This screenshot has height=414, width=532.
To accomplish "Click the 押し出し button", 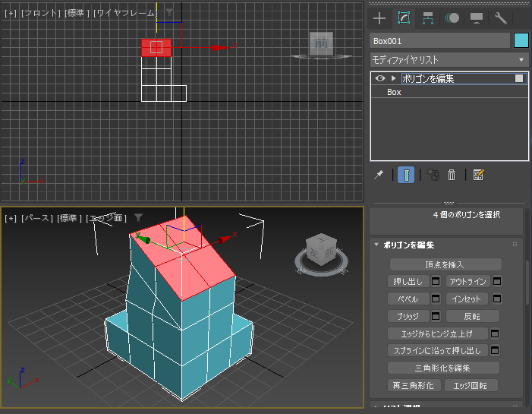I will pos(408,282).
